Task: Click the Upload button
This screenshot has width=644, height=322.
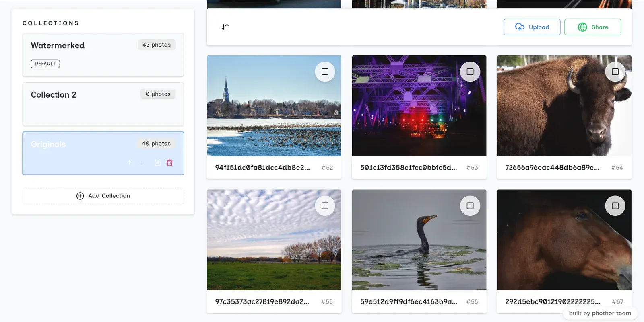Action: coord(532,27)
